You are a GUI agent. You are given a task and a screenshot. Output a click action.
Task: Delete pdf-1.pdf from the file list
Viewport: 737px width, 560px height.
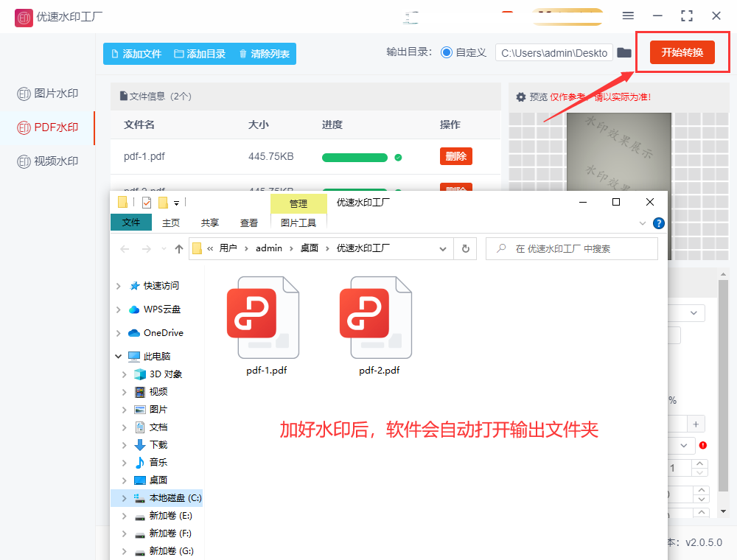click(x=456, y=156)
